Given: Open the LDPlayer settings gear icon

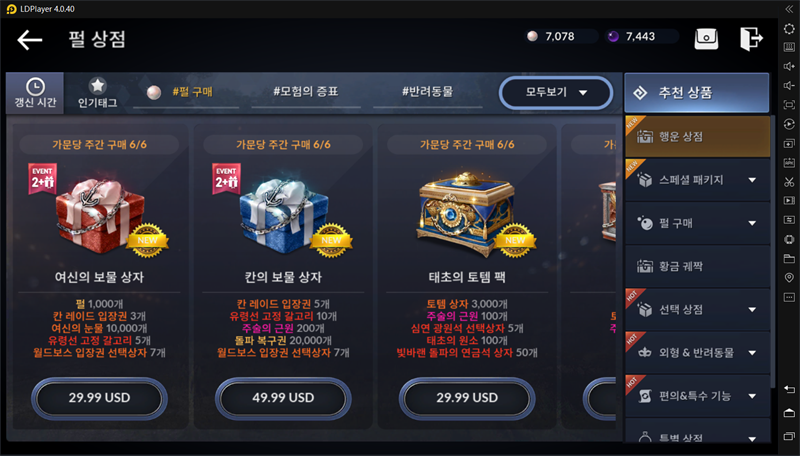Looking at the screenshot, I should pos(789,29).
